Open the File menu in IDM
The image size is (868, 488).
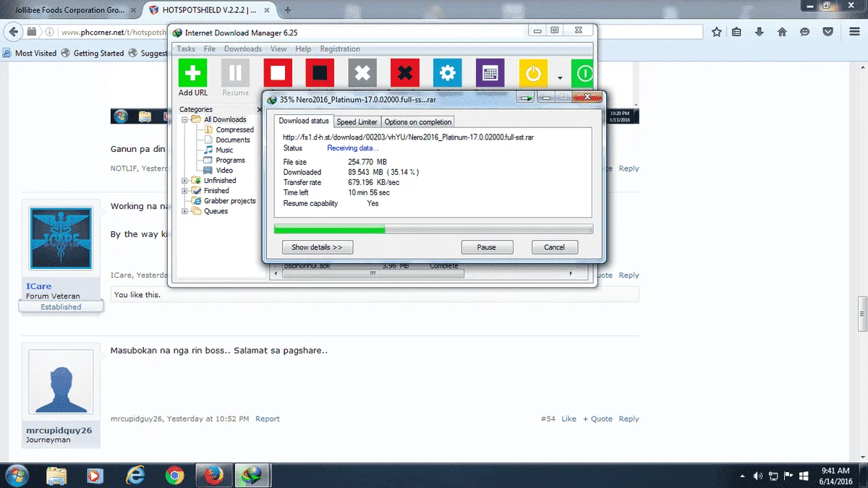210,49
